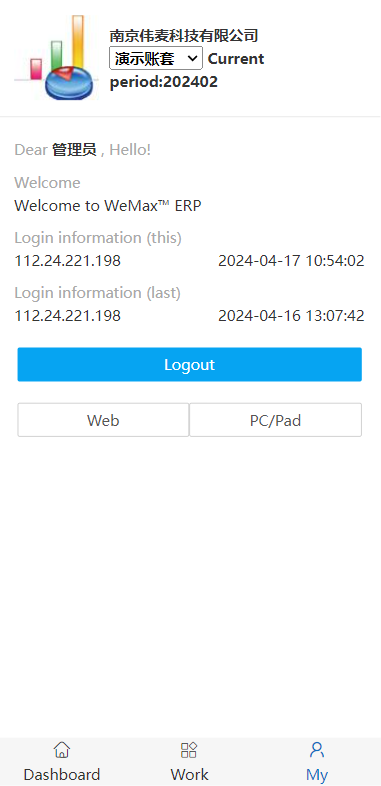Click the last login time 2024-04-16 13:07:42
Image resolution: width=381 pixels, height=786 pixels.
(291, 316)
